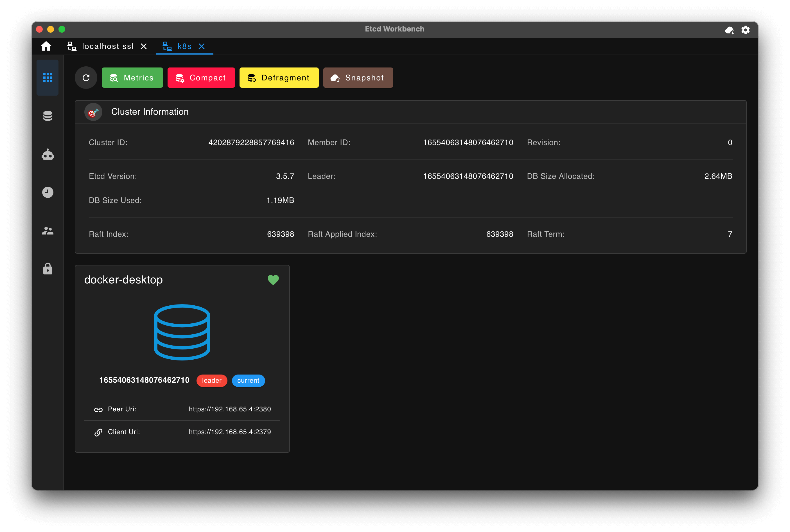Switch to the localhost ssl tab

coord(100,46)
